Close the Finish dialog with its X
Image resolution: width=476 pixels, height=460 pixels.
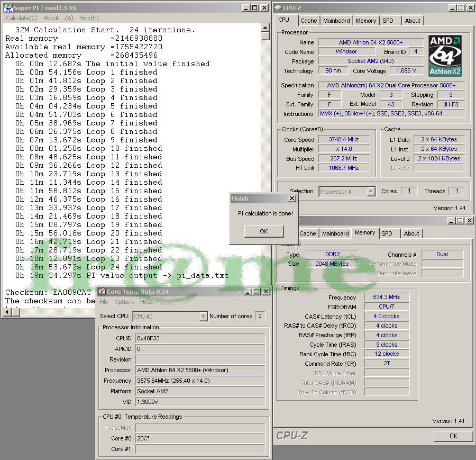(292, 199)
